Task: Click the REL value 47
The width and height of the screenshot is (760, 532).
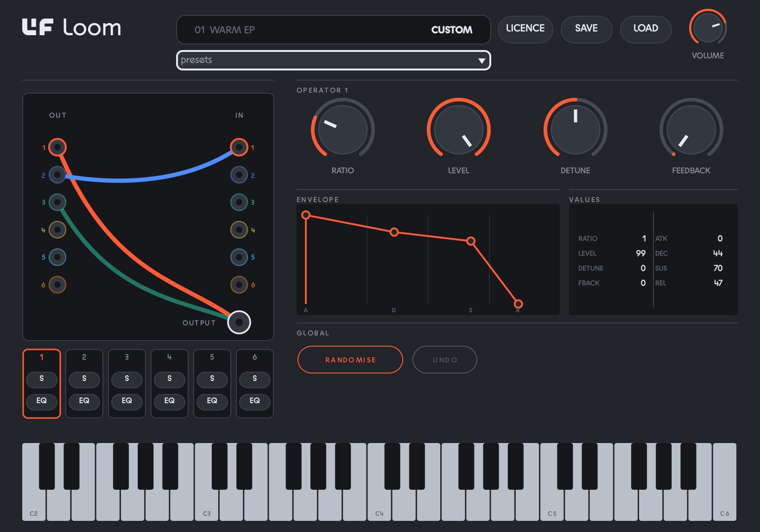Action: 718,283
